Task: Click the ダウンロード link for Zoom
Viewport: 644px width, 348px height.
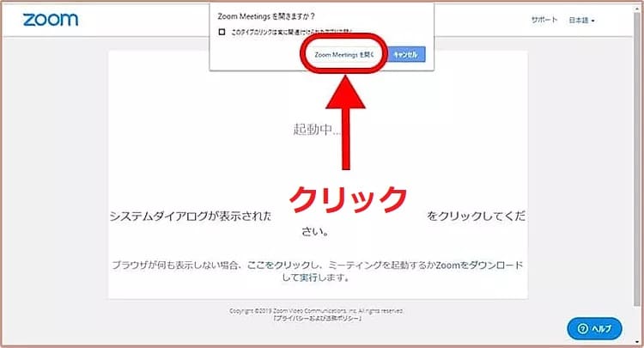Action: tap(495, 265)
